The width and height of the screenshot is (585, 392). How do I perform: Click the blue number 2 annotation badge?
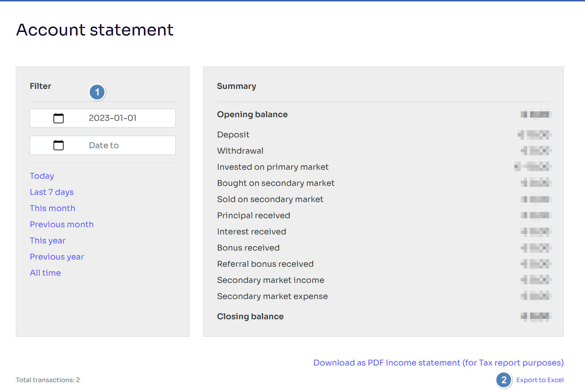(x=504, y=380)
